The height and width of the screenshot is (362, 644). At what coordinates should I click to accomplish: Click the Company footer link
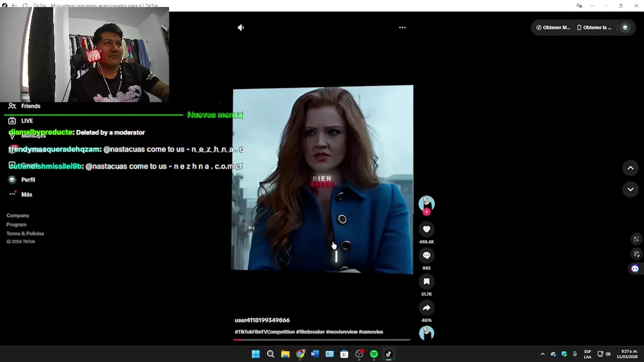[x=18, y=216]
